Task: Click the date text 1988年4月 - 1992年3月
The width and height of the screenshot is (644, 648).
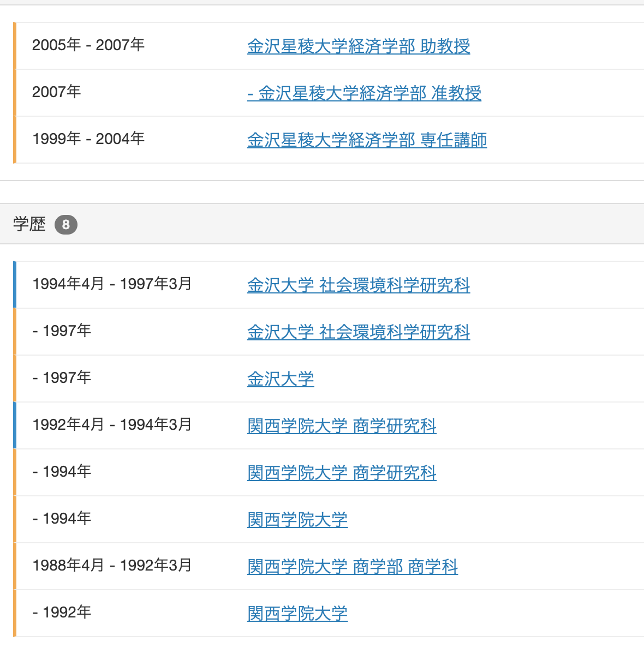Action: point(112,565)
